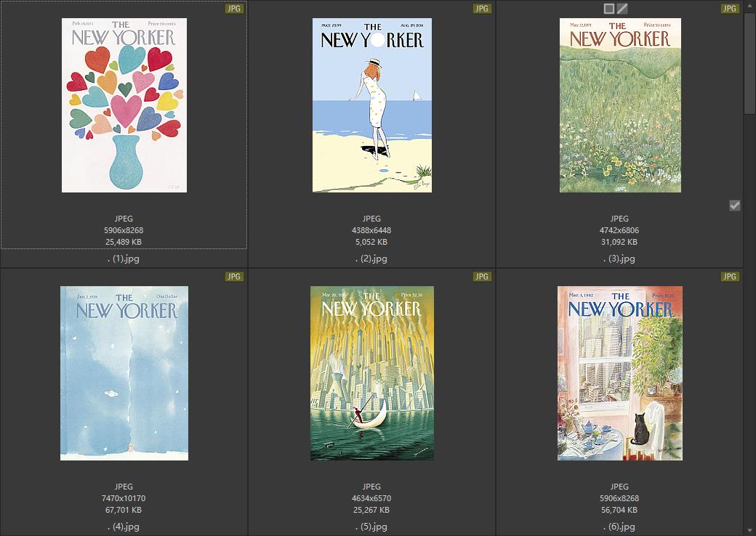
Task: Click the JPG badge on the blue sky cover
Action: point(234,277)
